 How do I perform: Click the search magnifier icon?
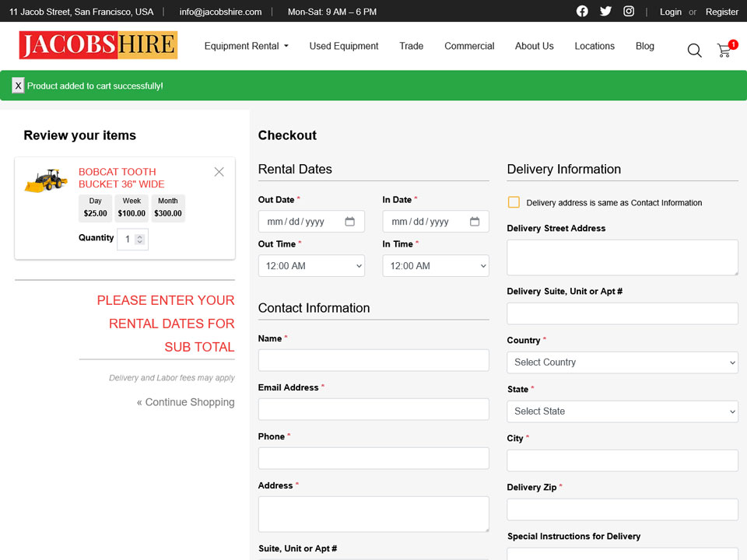coord(694,51)
